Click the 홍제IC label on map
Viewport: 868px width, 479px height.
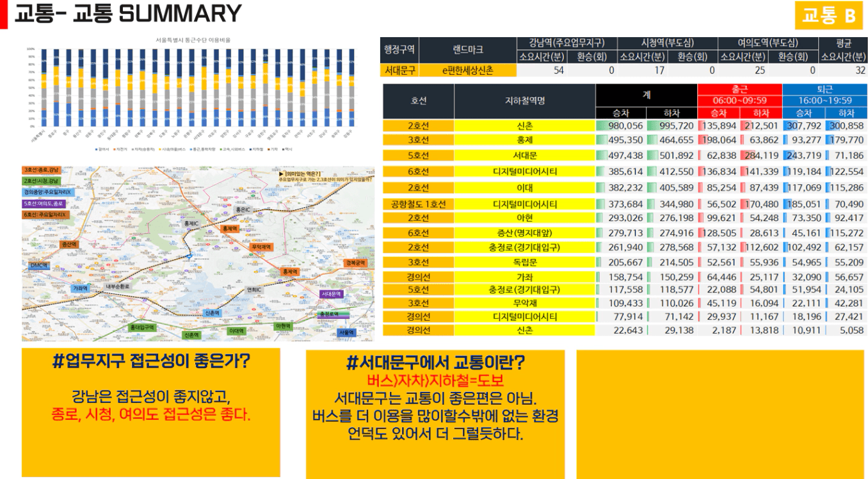pyautogui.click(x=191, y=223)
